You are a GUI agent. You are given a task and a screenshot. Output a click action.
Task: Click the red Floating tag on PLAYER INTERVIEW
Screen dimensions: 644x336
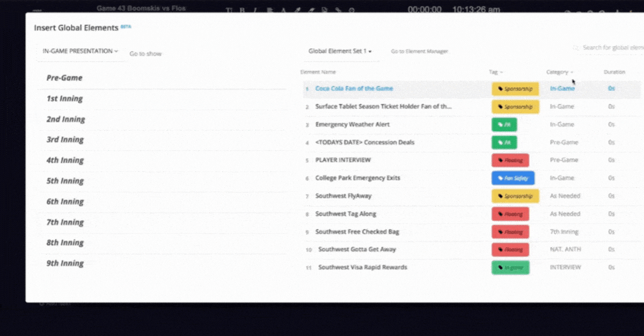point(510,160)
